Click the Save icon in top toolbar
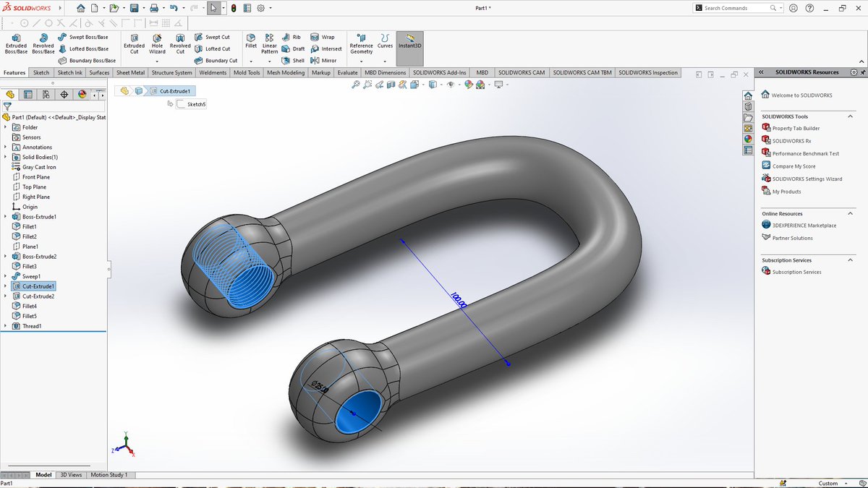Viewport: 868px width, 488px height. 134,8
